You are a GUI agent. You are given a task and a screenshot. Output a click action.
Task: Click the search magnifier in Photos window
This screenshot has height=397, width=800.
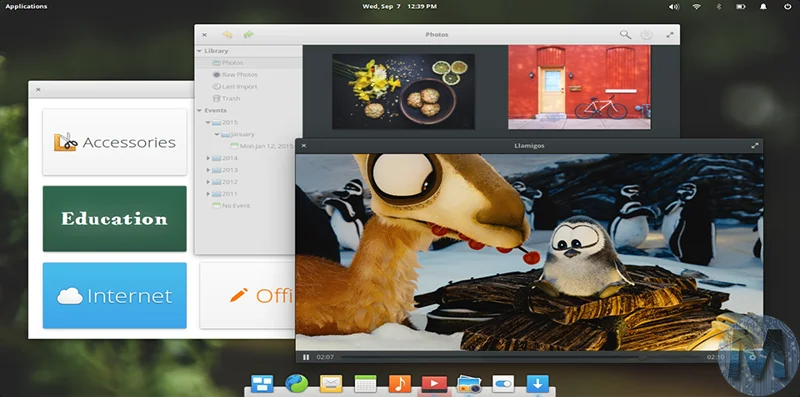(625, 35)
